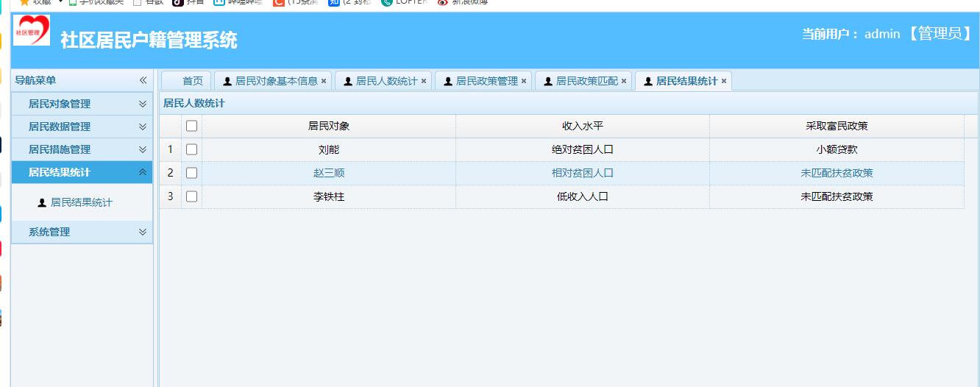The image size is (980, 387).
Task: Open the LOFTER browser bookmark
Action: click(x=404, y=2)
